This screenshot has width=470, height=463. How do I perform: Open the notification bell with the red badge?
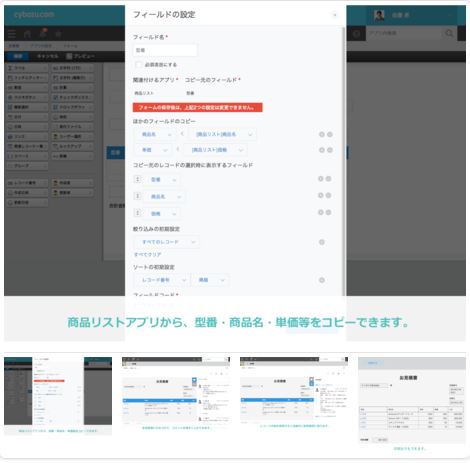point(43,33)
